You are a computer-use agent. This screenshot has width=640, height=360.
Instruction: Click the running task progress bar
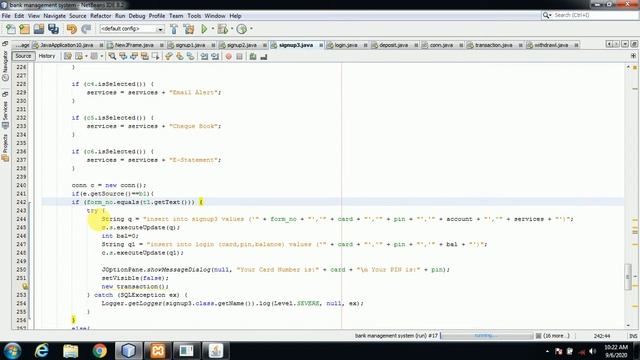pyautogui.click(x=487, y=336)
